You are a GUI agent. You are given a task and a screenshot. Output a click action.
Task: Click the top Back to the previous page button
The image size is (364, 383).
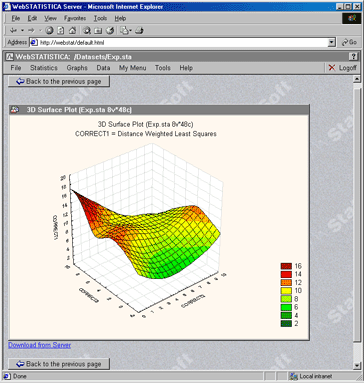coord(59,81)
